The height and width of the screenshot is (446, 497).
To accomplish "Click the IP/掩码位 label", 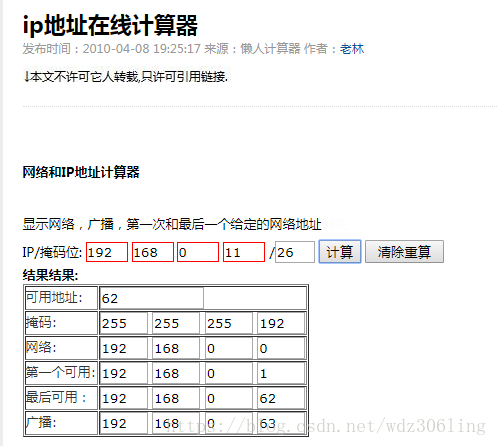I will pos(52,252).
